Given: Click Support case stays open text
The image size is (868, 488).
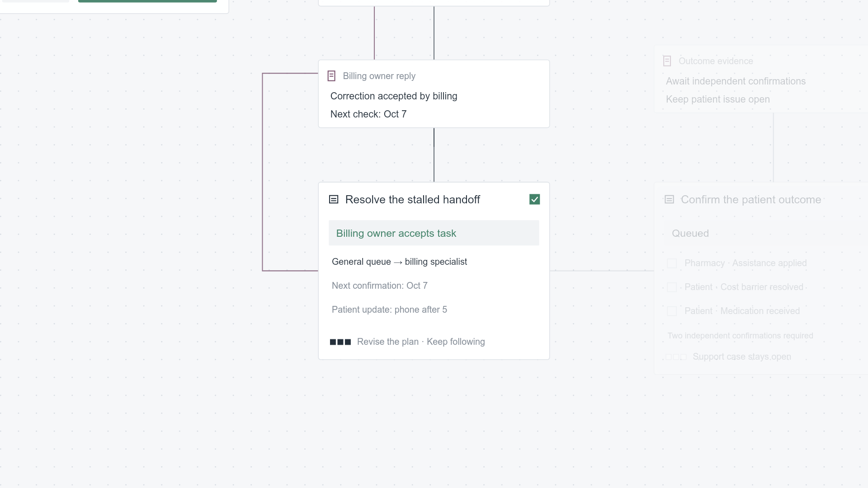Looking at the screenshot, I should 742,357.
